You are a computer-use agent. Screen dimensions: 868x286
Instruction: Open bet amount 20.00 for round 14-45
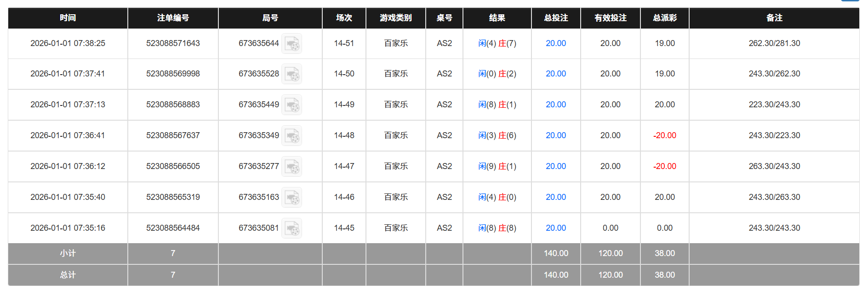556,228
